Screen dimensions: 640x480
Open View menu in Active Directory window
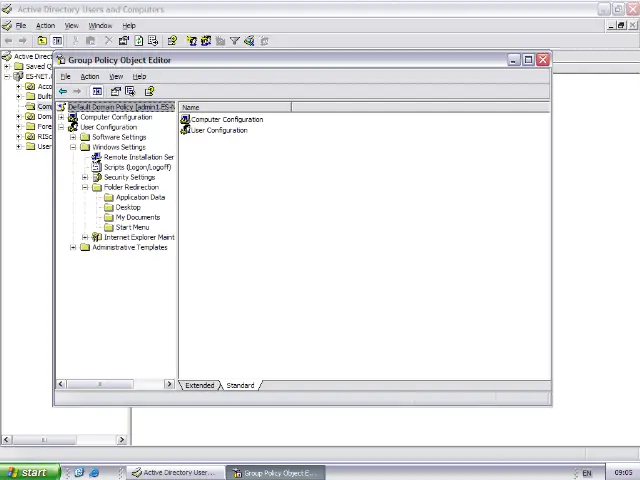71,26
